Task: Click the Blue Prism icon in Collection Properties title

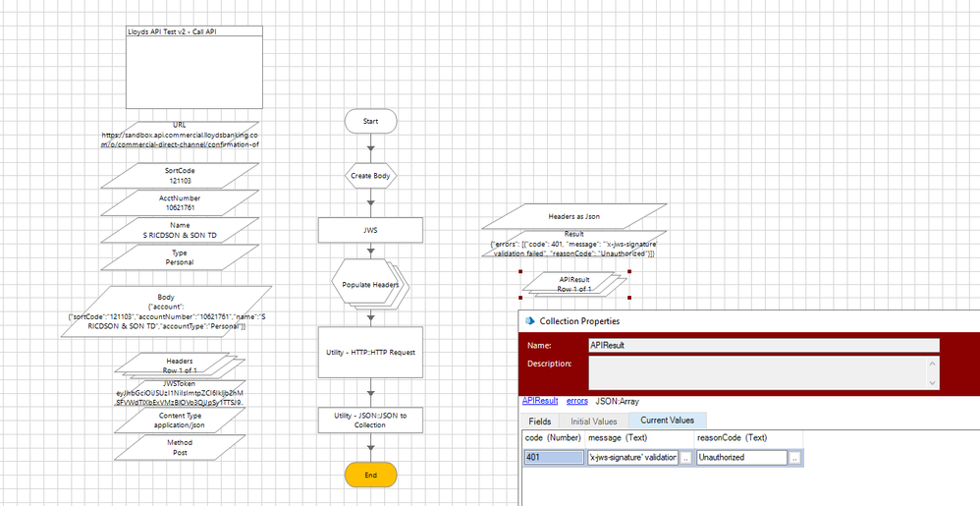Action: 530,320
